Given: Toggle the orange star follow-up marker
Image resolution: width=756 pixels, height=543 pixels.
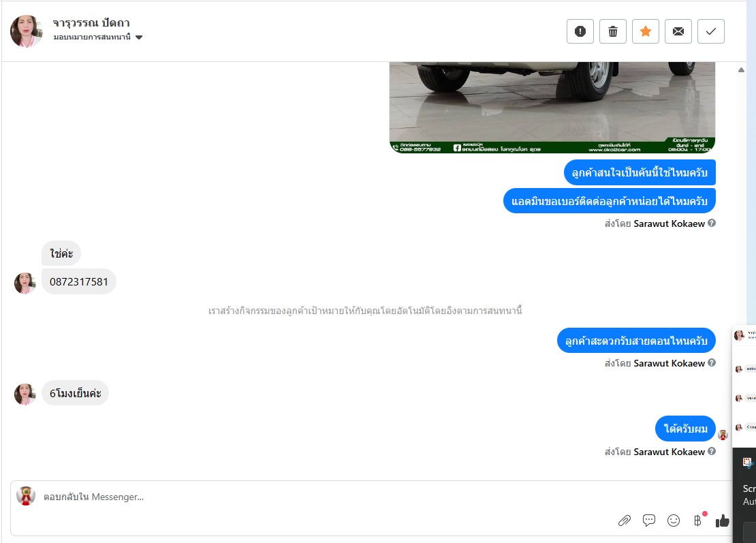Looking at the screenshot, I should tap(646, 31).
